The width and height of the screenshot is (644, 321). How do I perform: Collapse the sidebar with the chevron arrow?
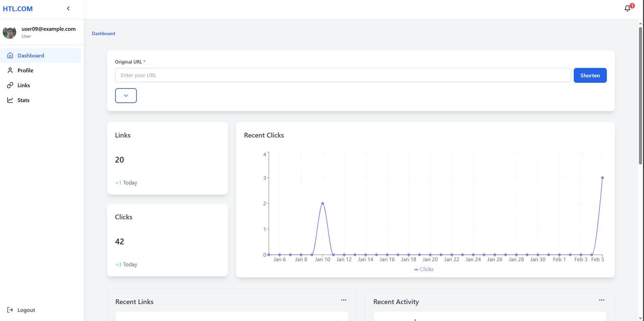pyautogui.click(x=68, y=8)
